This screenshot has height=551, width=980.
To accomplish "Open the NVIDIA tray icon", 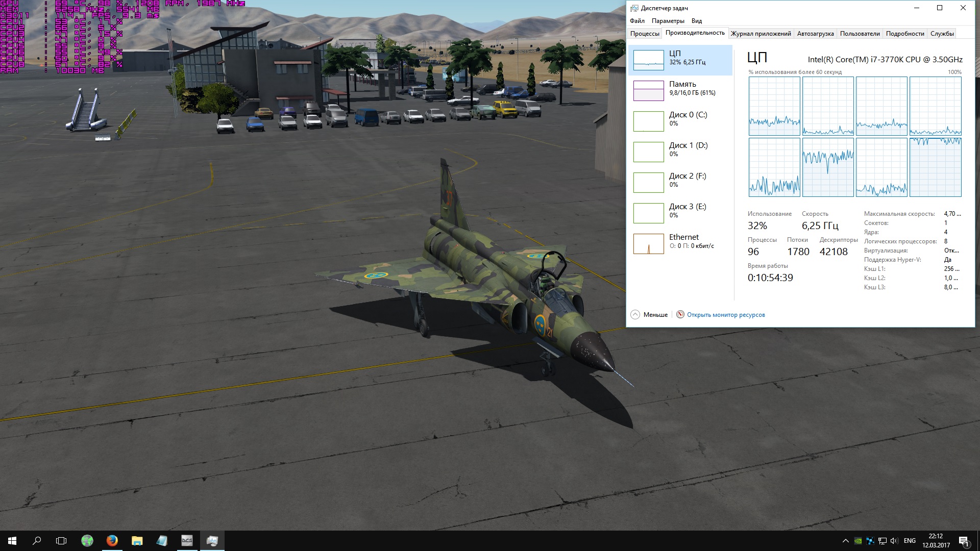I will 858,541.
